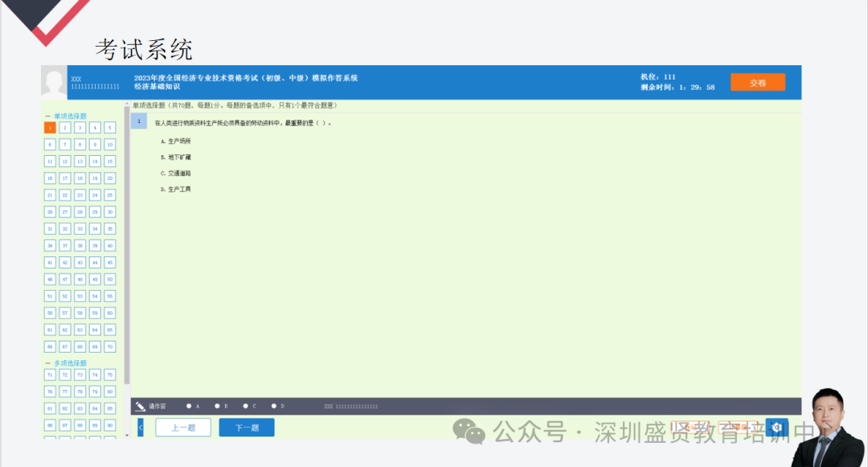Click option text D. 生产工具
Viewport: 868px width, 467px height.
pos(175,189)
